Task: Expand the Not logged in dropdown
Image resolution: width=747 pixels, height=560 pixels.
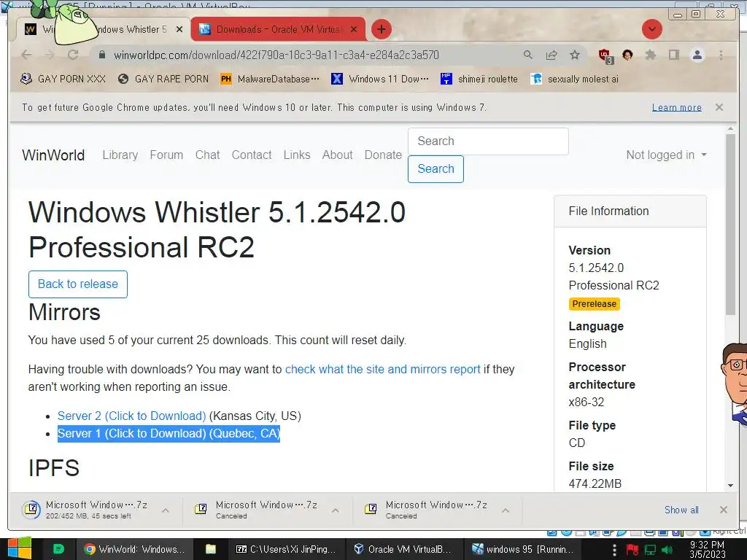Action: click(x=667, y=155)
